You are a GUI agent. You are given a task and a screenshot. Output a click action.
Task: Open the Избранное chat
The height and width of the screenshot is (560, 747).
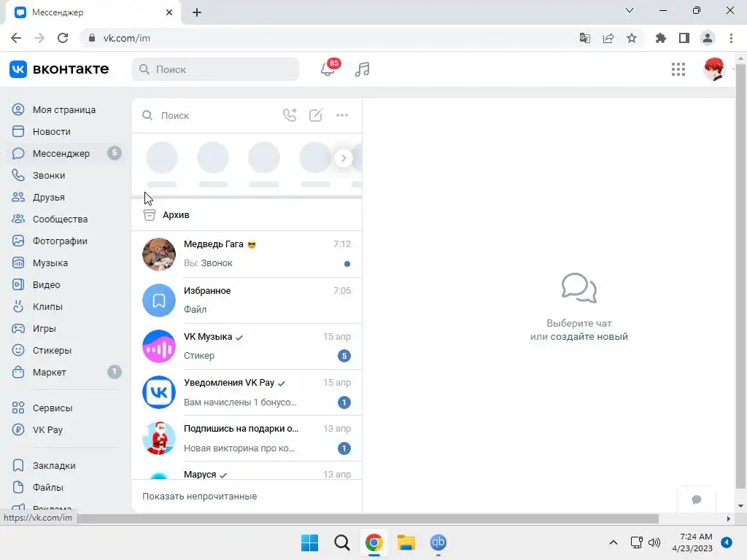(247, 300)
